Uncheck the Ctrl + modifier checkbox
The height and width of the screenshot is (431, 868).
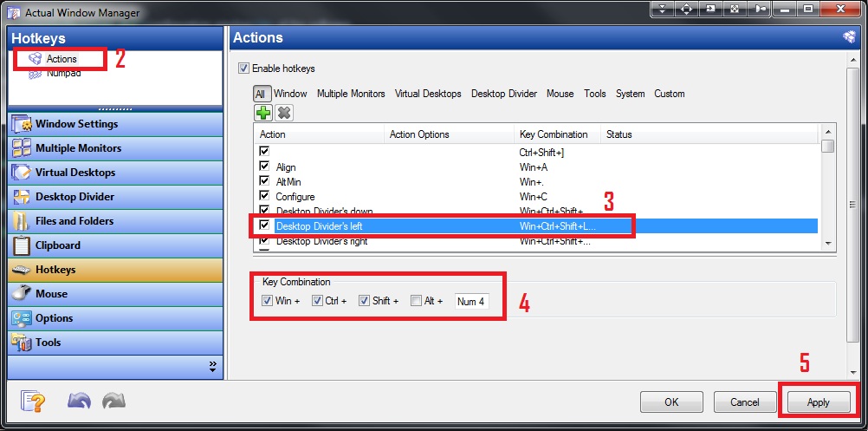(x=317, y=301)
